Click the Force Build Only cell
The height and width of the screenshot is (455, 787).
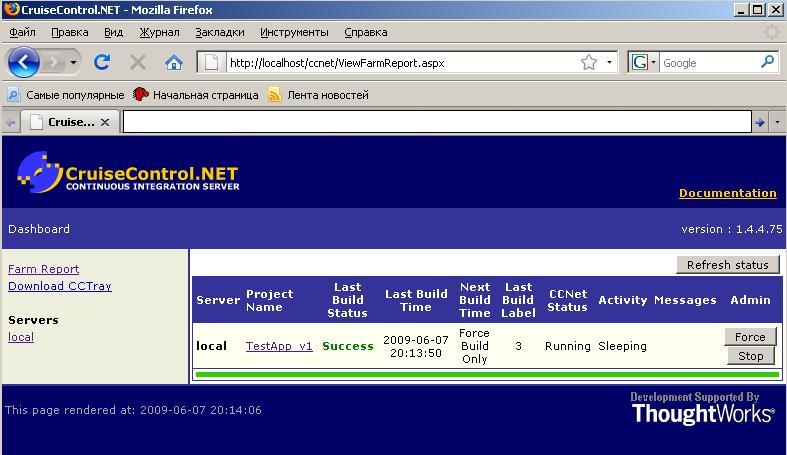pos(474,346)
